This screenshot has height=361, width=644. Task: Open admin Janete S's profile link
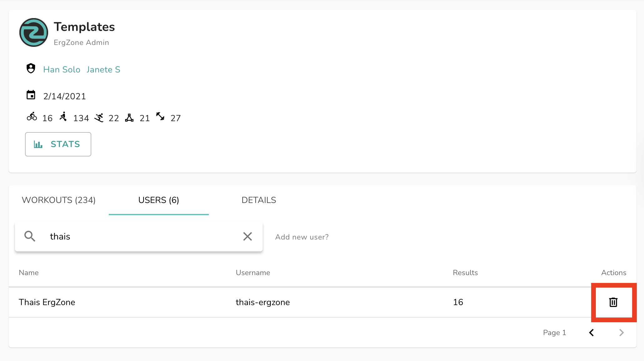click(x=103, y=70)
